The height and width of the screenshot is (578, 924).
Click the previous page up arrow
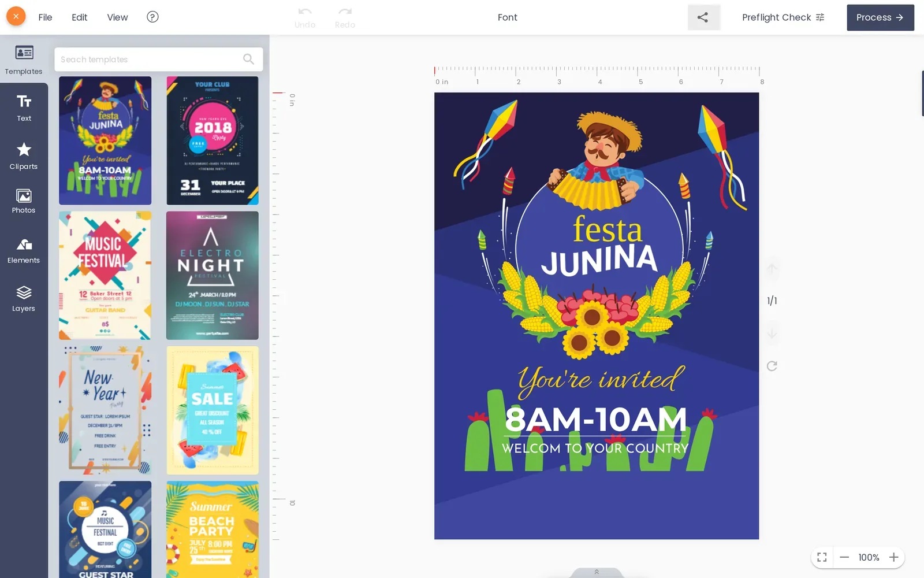pyautogui.click(x=772, y=269)
